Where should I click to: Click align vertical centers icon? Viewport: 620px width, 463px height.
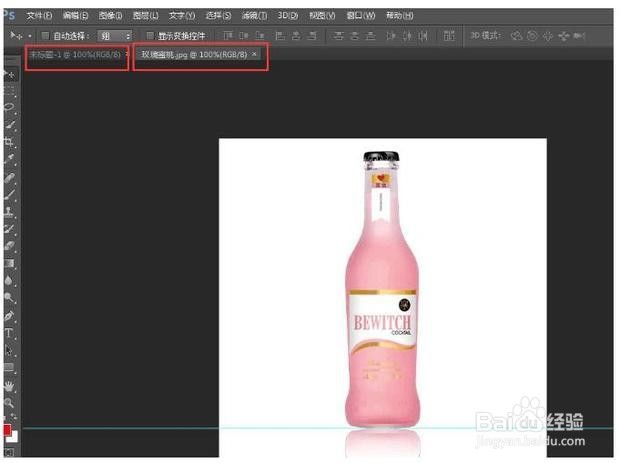click(244, 36)
